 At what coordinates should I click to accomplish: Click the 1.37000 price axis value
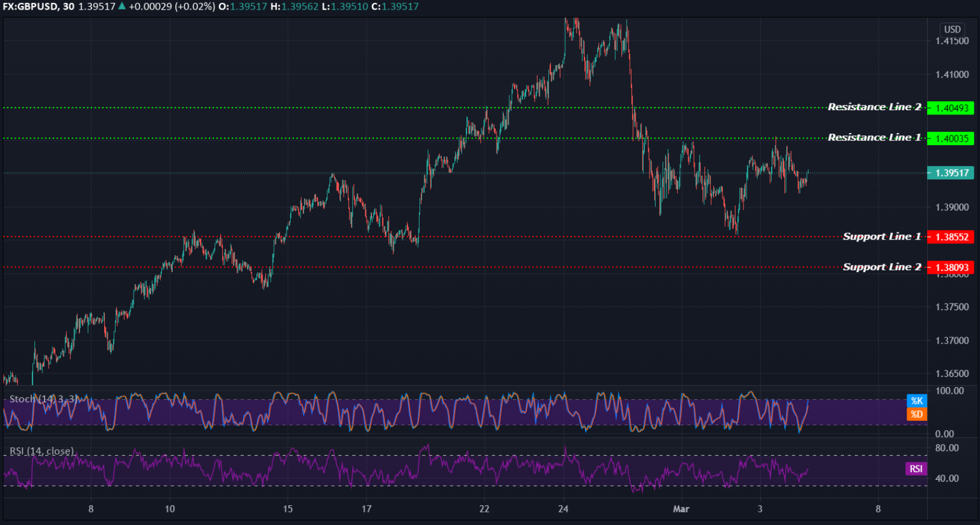(952, 341)
